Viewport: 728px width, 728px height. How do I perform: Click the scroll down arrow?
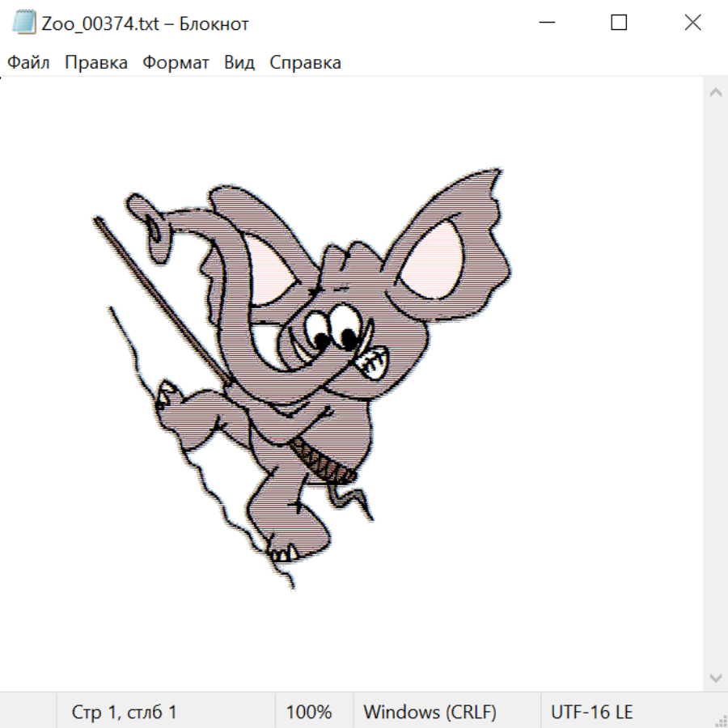pos(715,677)
